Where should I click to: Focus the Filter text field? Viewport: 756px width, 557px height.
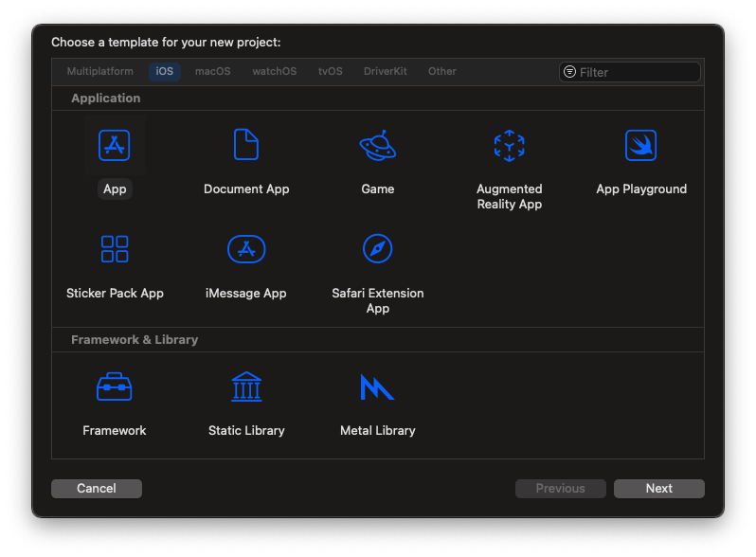(630, 72)
